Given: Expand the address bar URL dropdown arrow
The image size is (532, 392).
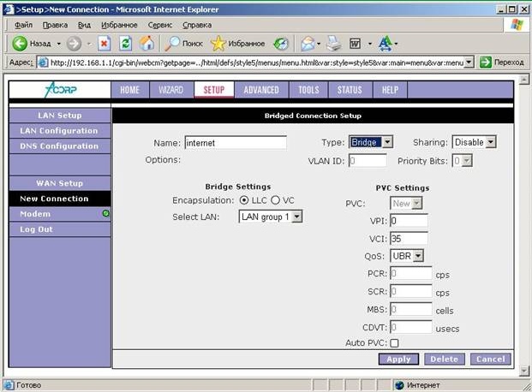Looking at the screenshot, I should tap(469, 62).
